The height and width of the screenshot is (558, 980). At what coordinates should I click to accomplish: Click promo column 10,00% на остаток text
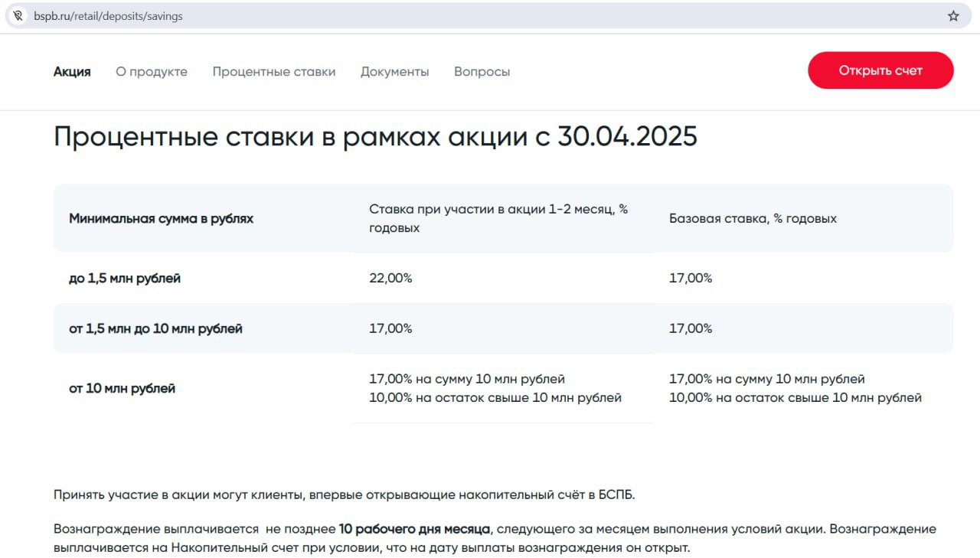point(495,397)
